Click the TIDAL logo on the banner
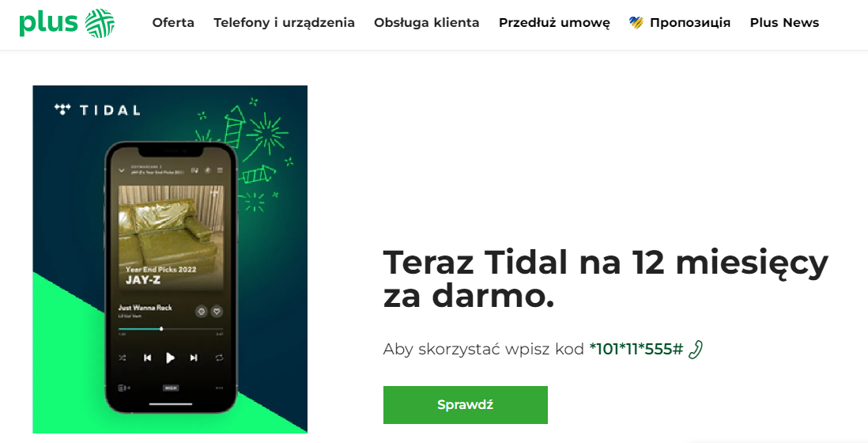This screenshot has height=443, width=868. tap(97, 110)
